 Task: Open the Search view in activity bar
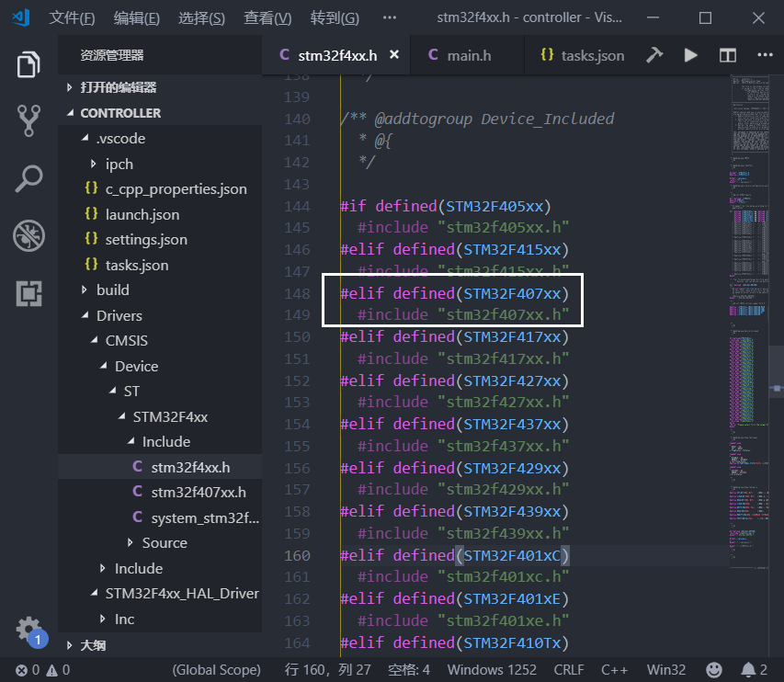pos(28,178)
